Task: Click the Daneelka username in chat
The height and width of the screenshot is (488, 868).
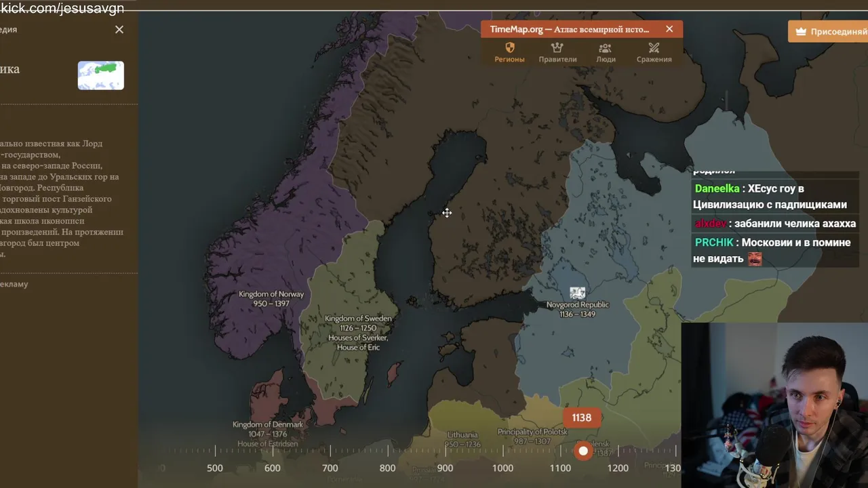Action: click(717, 188)
